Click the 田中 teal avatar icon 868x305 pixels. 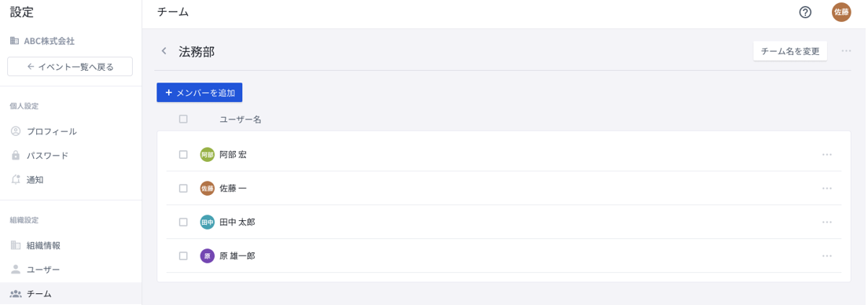point(207,222)
